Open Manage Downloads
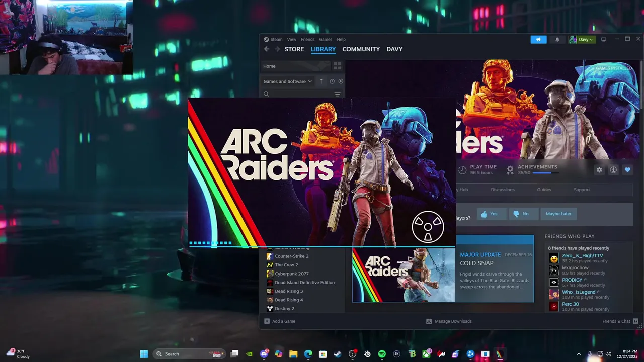644x362 pixels. coord(449,321)
